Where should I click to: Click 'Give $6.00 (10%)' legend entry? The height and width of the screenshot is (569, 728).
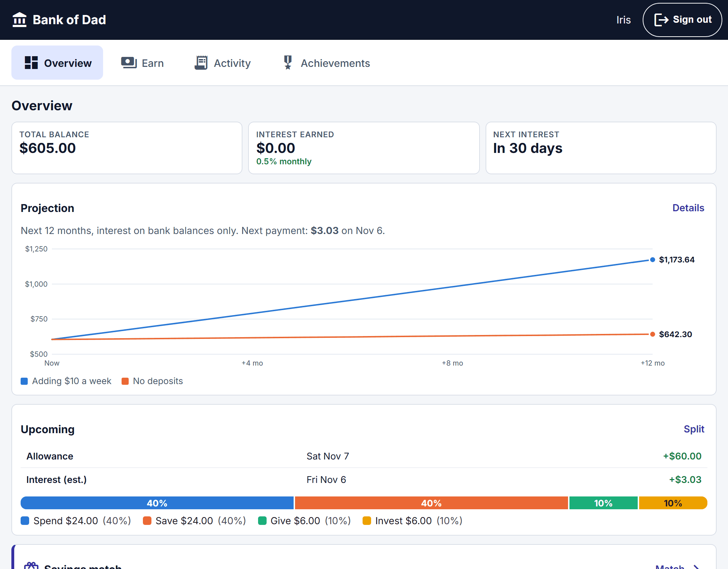304,521
